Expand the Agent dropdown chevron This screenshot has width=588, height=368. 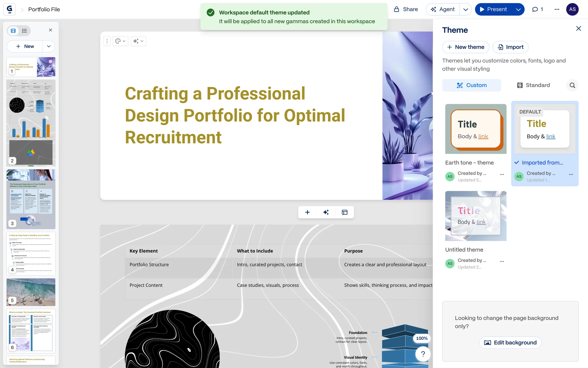tap(466, 9)
